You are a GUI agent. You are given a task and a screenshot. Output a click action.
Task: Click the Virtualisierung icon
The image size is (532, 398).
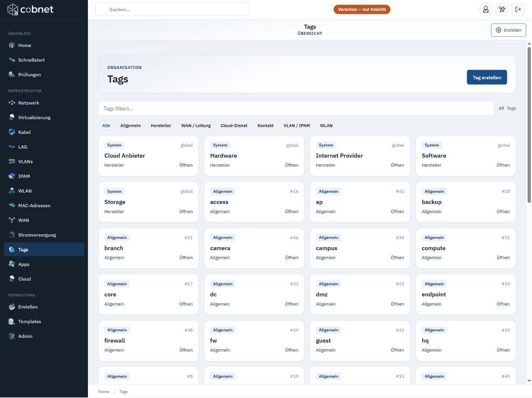[12, 118]
